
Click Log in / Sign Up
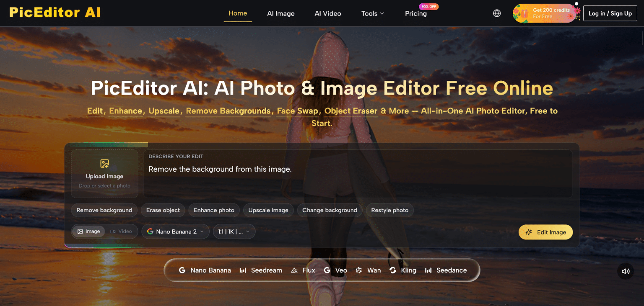(x=610, y=13)
